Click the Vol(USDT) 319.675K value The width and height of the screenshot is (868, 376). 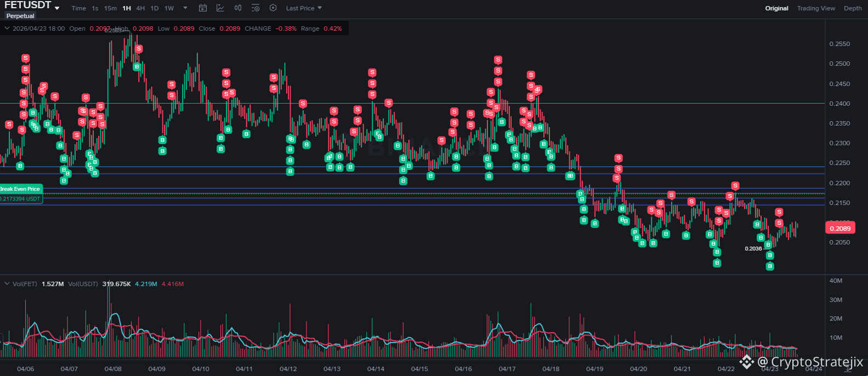click(116, 284)
